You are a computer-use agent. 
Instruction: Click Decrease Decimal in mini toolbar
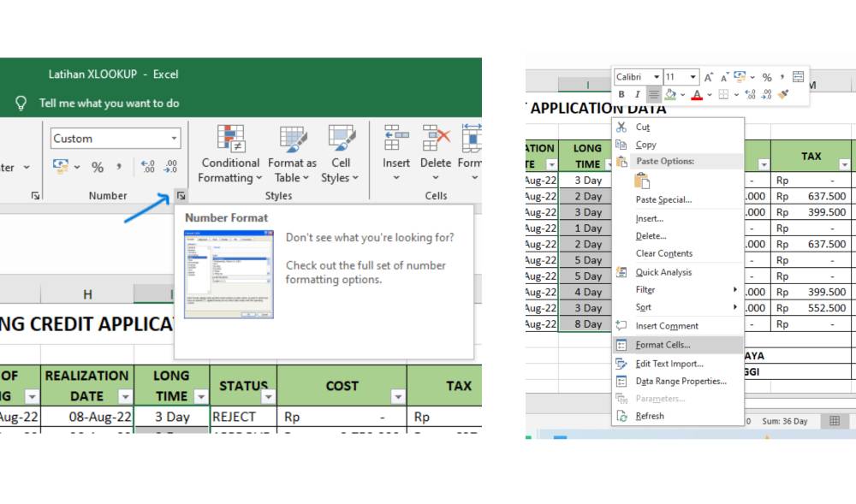tap(766, 94)
